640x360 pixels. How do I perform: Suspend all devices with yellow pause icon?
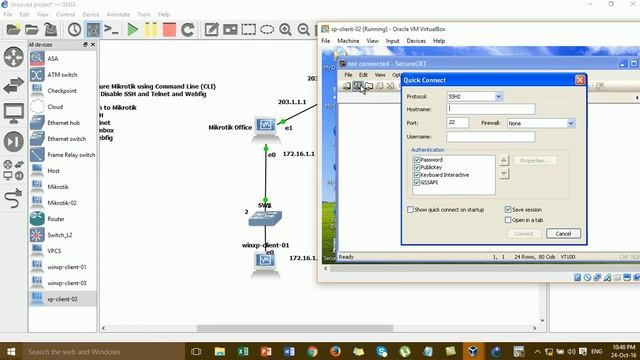point(151,30)
